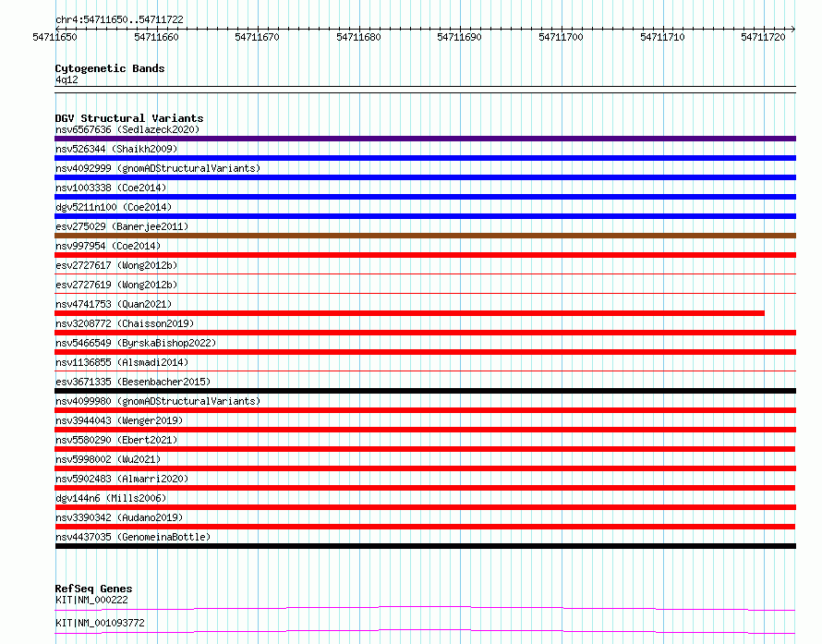
Task: Click the red bar under nsv3390342
Action: click(425, 527)
